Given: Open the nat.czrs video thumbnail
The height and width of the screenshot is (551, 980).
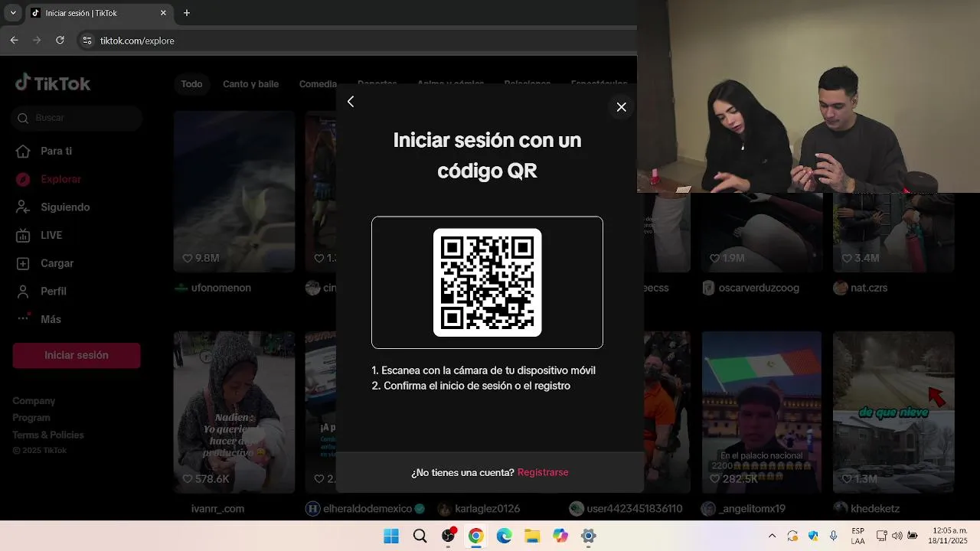Looking at the screenshot, I should 893,233.
